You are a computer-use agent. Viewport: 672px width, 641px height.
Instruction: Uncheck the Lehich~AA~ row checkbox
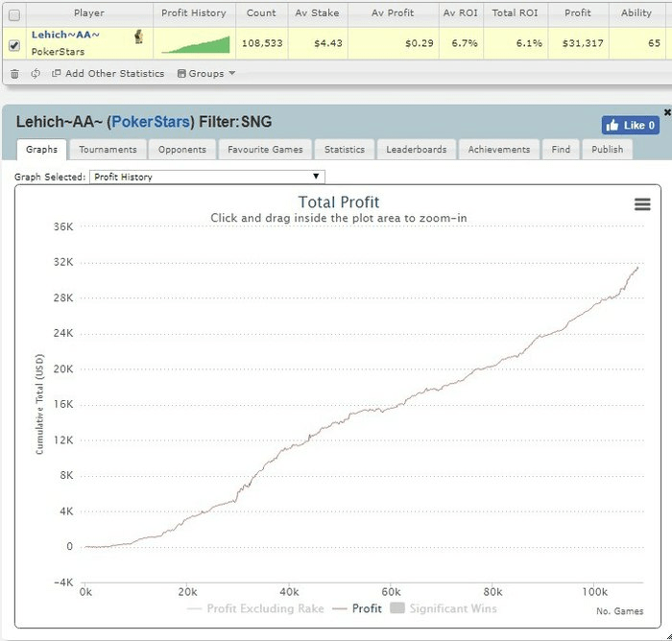click(13, 44)
